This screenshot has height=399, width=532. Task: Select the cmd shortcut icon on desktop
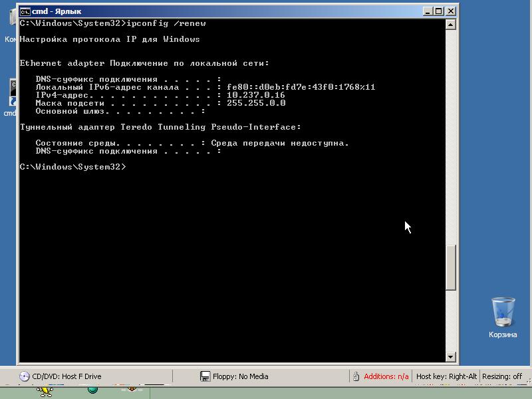coord(12,98)
